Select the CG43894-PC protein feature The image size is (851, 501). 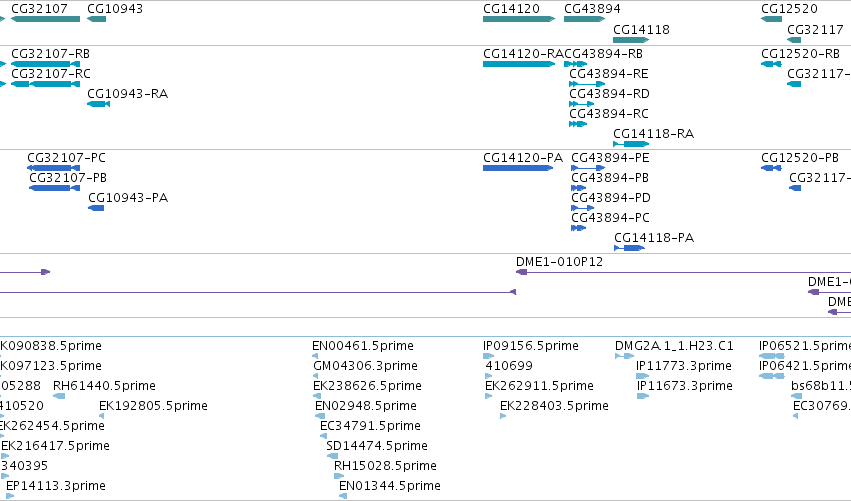(579, 228)
